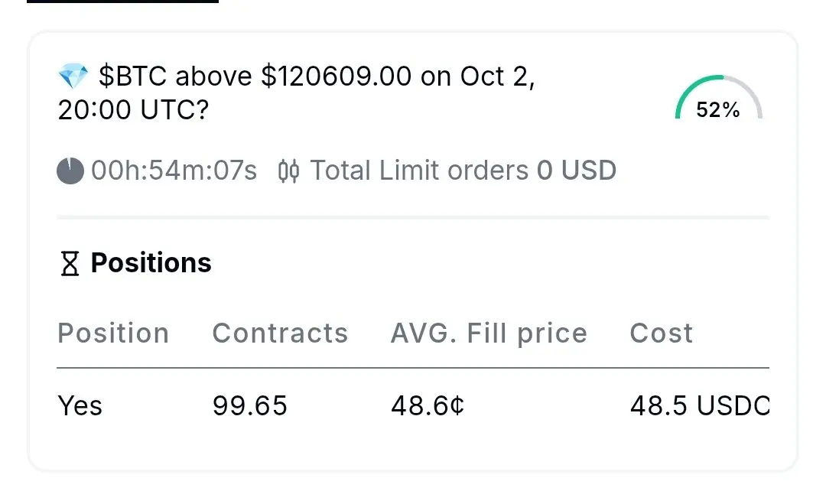Click the candlestick limit orders icon

point(288,171)
